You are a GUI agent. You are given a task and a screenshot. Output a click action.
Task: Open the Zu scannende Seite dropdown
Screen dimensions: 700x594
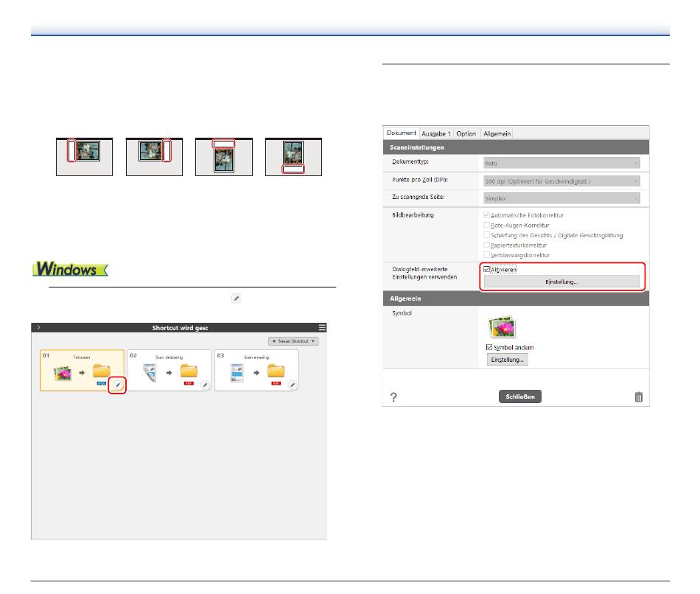point(561,198)
